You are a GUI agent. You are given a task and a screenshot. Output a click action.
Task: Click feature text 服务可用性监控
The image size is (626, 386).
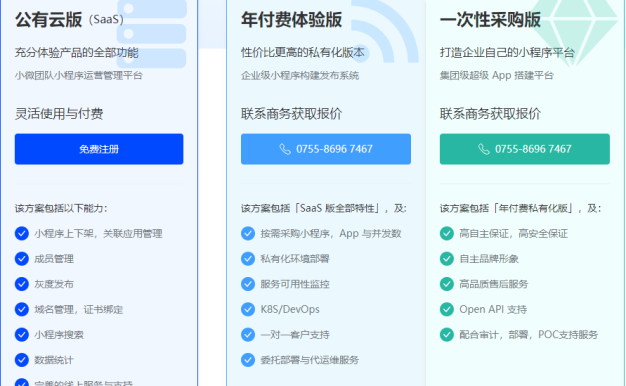295,284
